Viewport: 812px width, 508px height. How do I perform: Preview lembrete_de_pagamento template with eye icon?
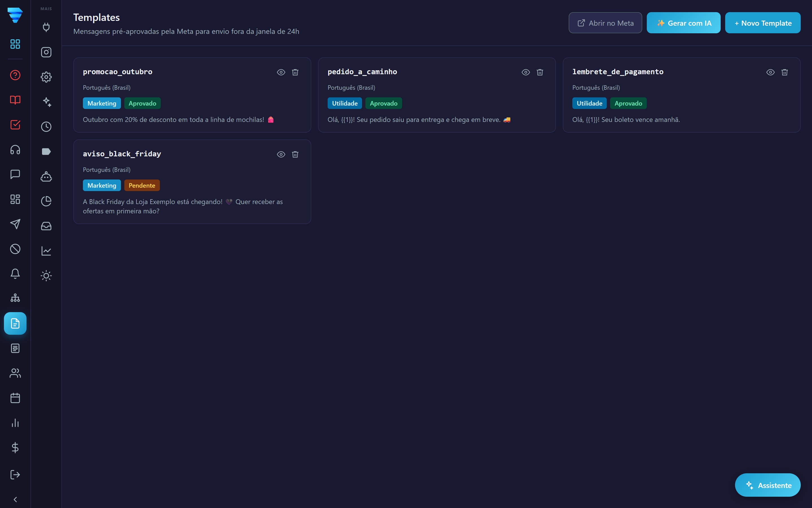pos(770,72)
